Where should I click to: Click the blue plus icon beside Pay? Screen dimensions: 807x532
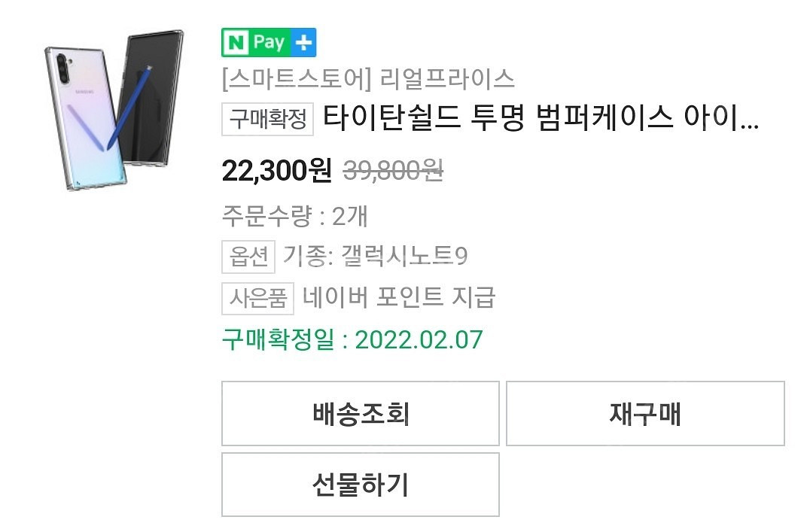tap(303, 42)
